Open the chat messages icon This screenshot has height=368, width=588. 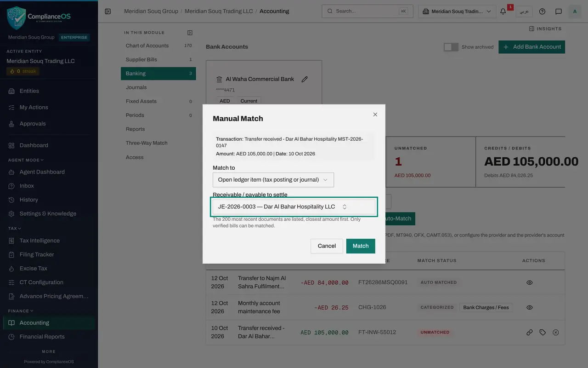[559, 11]
